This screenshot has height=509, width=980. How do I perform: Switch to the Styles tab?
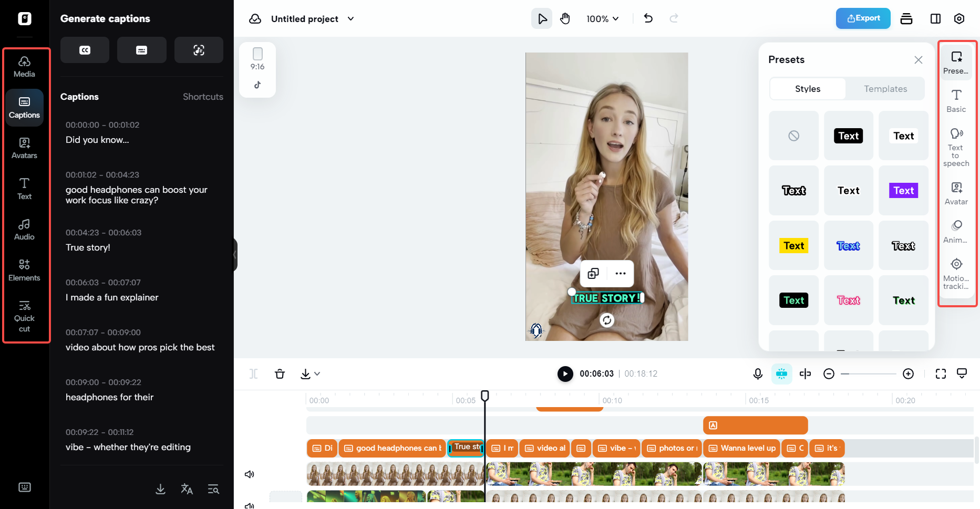[x=807, y=88]
